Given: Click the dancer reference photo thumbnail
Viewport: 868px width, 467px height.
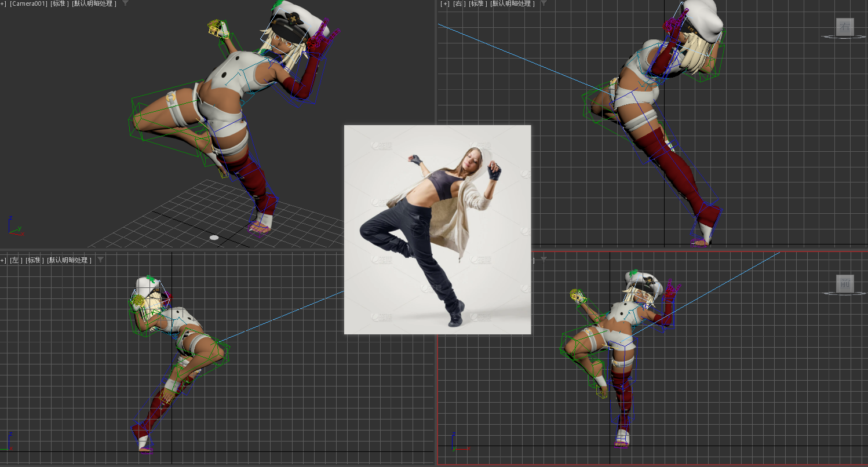Looking at the screenshot, I should point(437,229).
